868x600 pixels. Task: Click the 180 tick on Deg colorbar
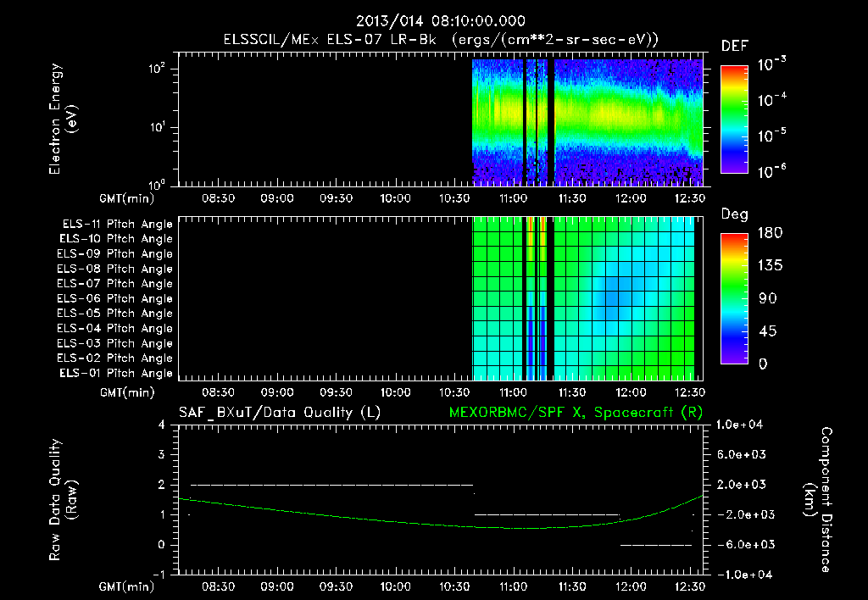(x=770, y=233)
